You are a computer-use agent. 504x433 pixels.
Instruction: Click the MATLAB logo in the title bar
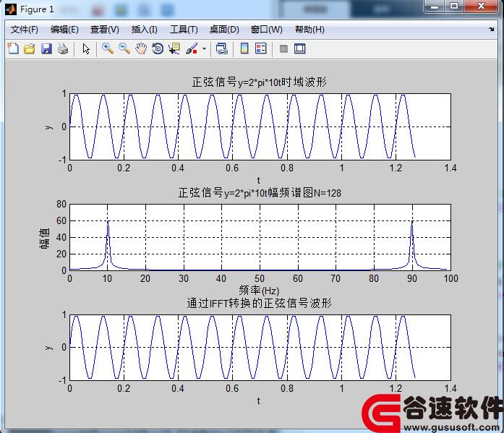tap(11, 9)
